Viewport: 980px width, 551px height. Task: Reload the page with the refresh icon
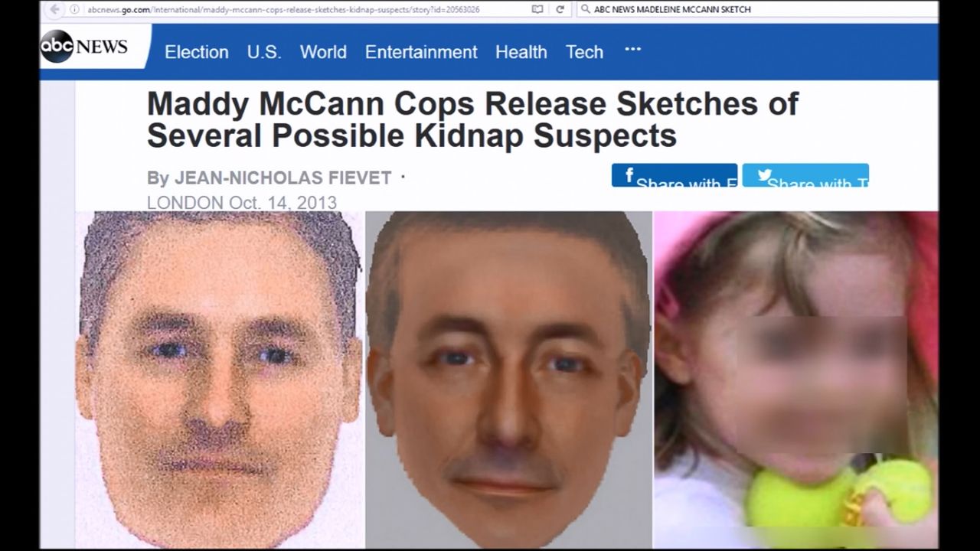[560, 9]
